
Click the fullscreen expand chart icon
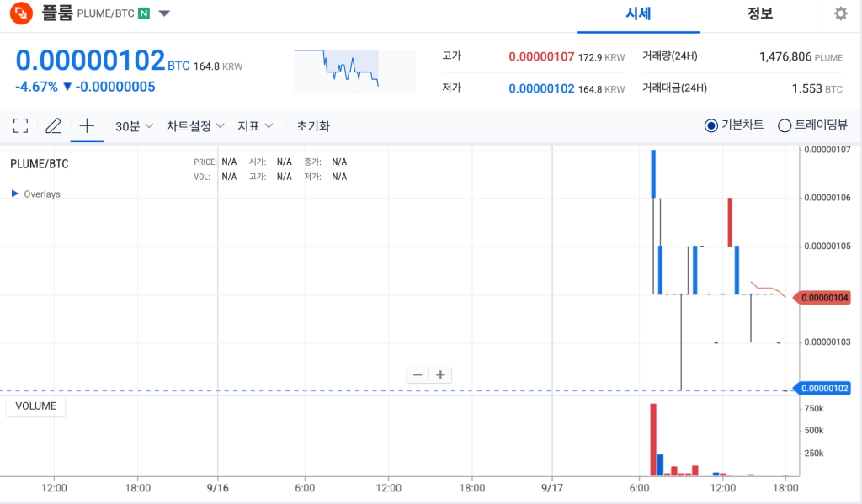21,125
